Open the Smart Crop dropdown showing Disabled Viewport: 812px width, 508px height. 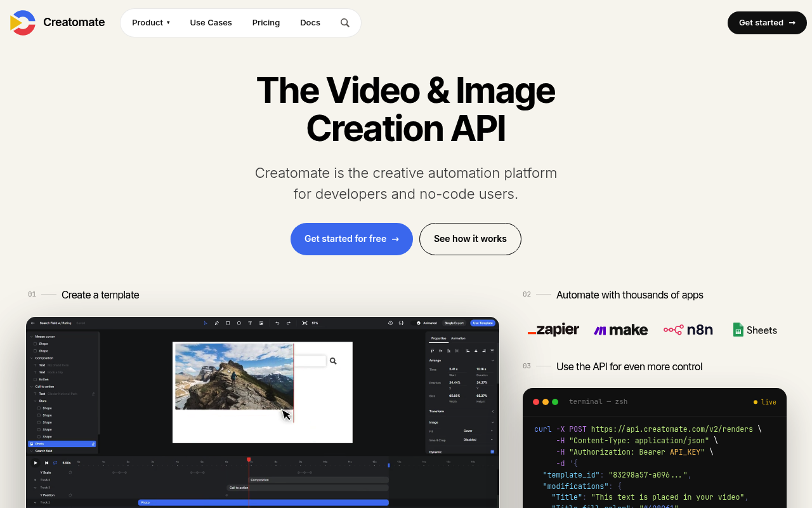pos(479,439)
